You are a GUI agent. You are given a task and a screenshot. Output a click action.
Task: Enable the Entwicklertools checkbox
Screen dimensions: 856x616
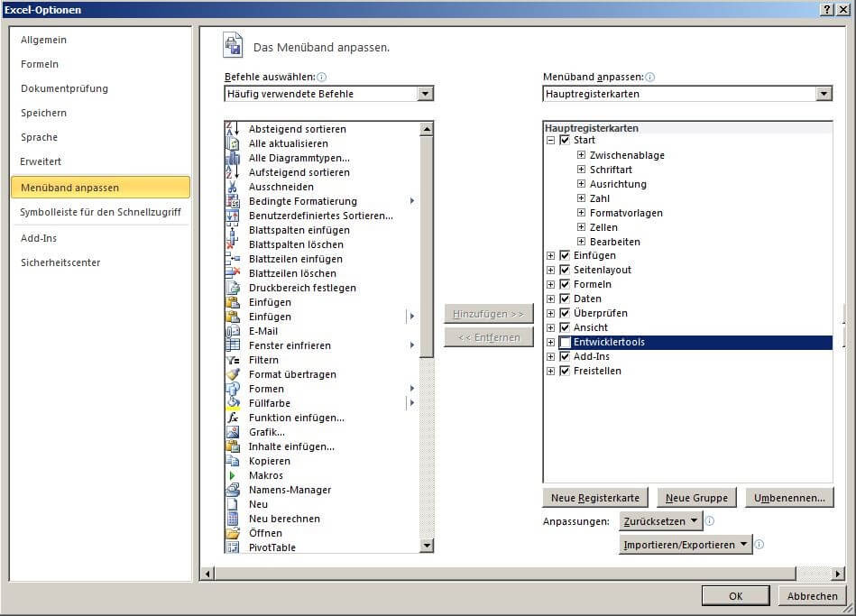coord(565,343)
